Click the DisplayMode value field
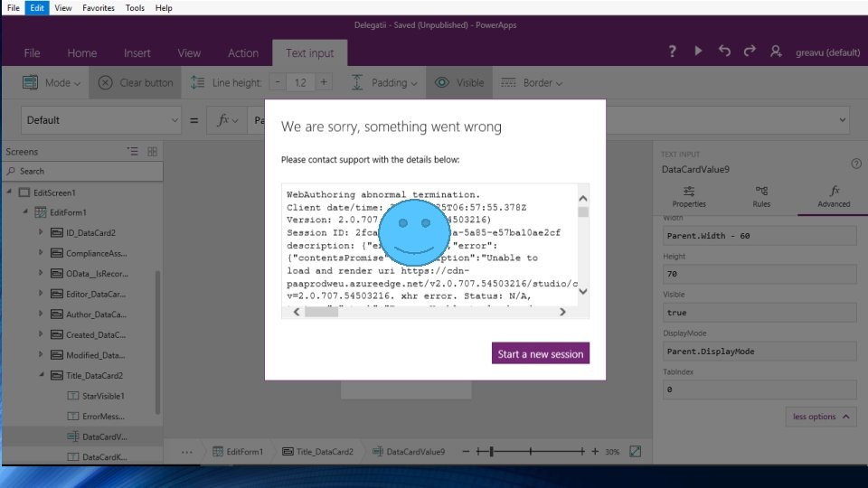This screenshot has width=868, height=488. coord(759,352)
